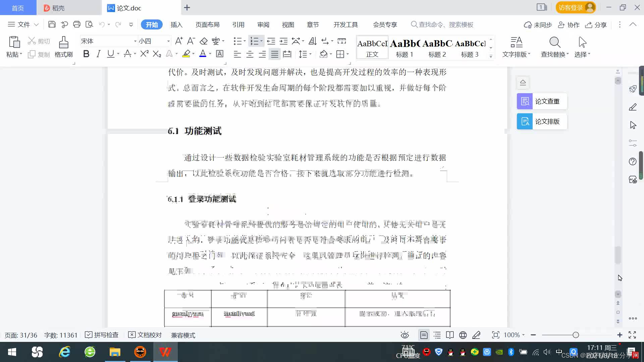
Task: Click the zoom slider handle
Action: [576, 335]
